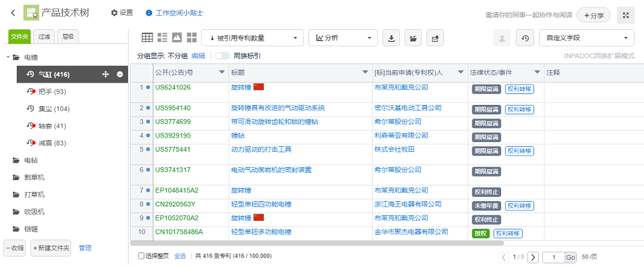This screenshot has width=644, height=266.
Task: Collapse the 电锤 folder tree arrow
Action: coord(8,58)
